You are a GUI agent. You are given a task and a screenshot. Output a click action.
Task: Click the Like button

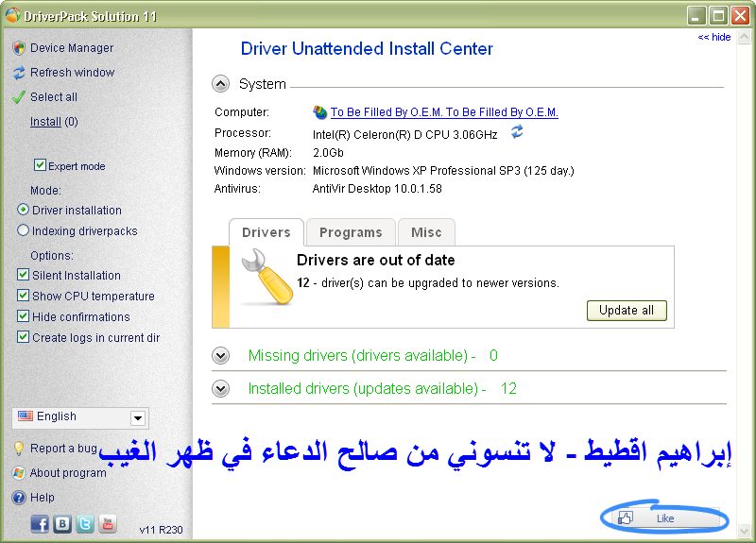[665, 518]
